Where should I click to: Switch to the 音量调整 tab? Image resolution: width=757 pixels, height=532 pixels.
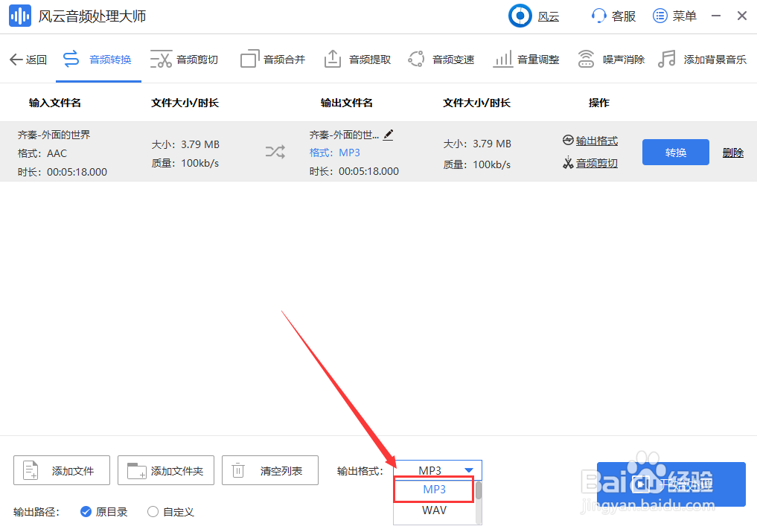click(x=526, y=60)
